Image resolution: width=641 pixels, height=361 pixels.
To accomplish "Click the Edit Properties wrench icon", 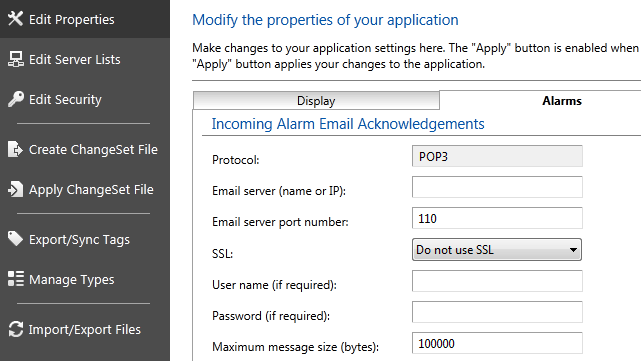I will click(x=16, y=18).
